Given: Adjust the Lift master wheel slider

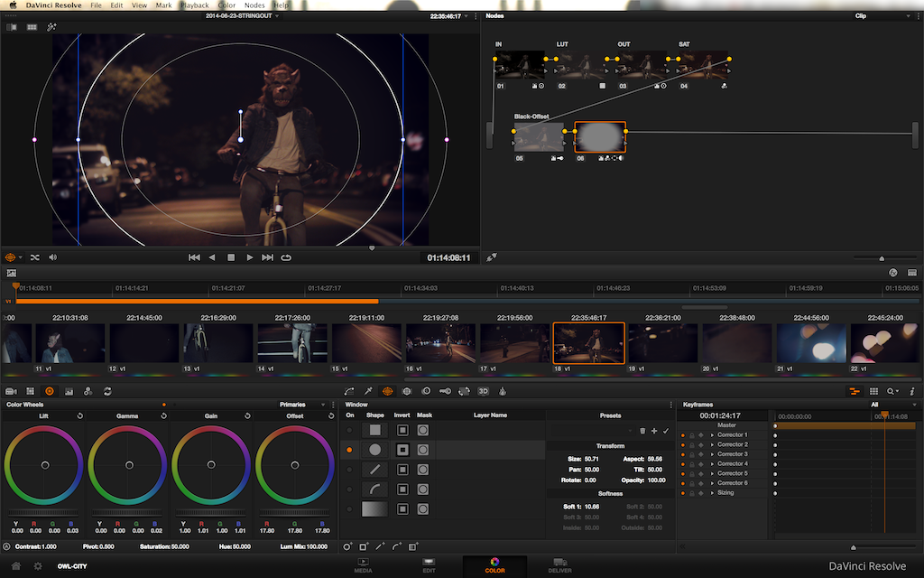Looking at the screenshot, I should pos(43,513).
